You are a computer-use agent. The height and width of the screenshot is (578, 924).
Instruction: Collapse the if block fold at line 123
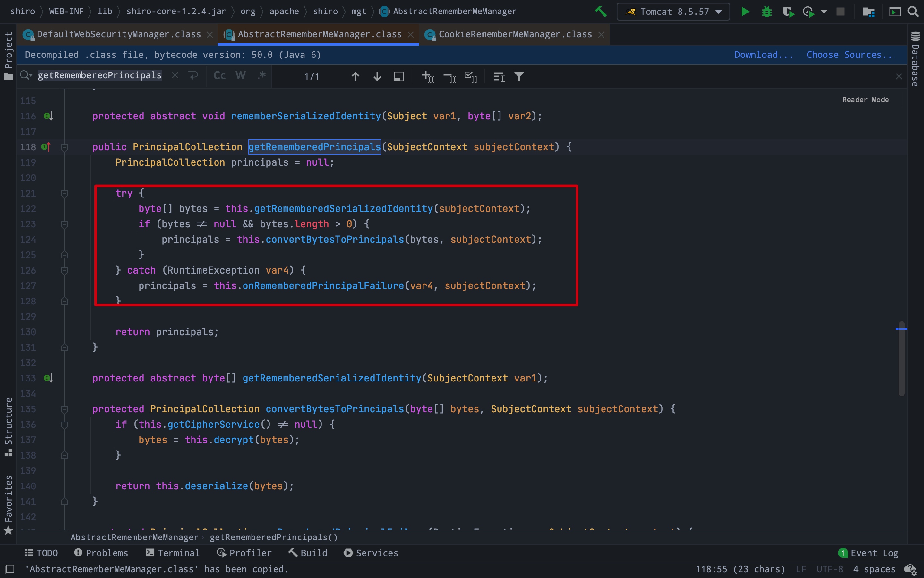coord(64,224)
